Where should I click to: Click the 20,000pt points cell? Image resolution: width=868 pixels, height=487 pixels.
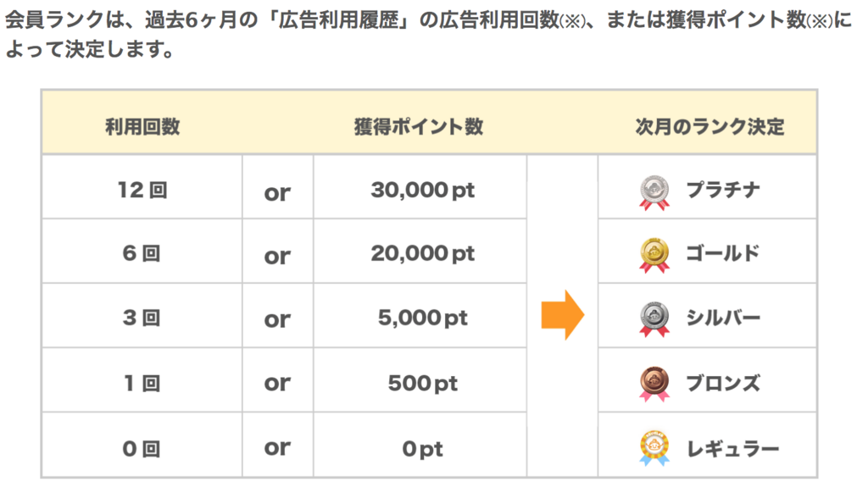click(x=420, y=252)
